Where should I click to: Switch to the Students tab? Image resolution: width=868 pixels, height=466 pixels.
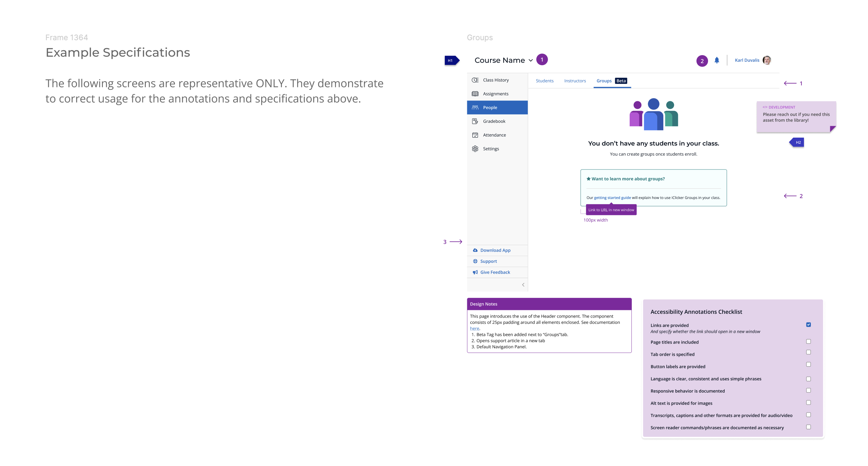[x=544, y=81]
